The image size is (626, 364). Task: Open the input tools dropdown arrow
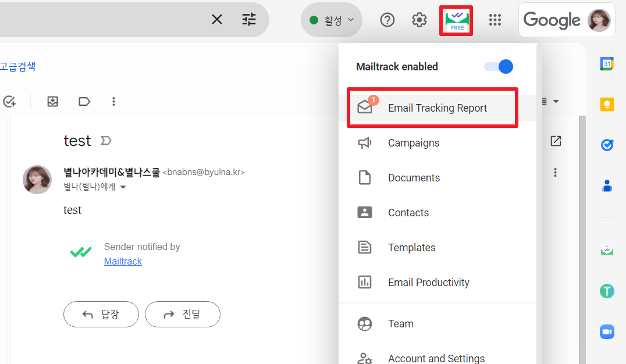click(x=556, y=101)
